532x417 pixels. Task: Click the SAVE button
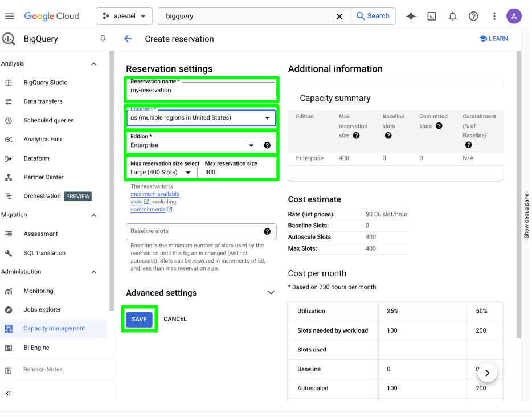pyautogui.click(x=139, y=319)
